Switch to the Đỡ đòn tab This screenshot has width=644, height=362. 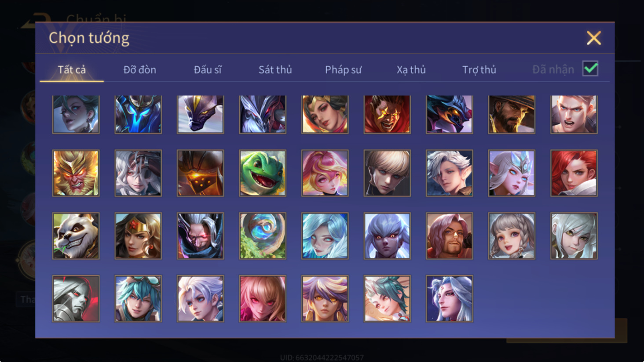pos(139,69)
